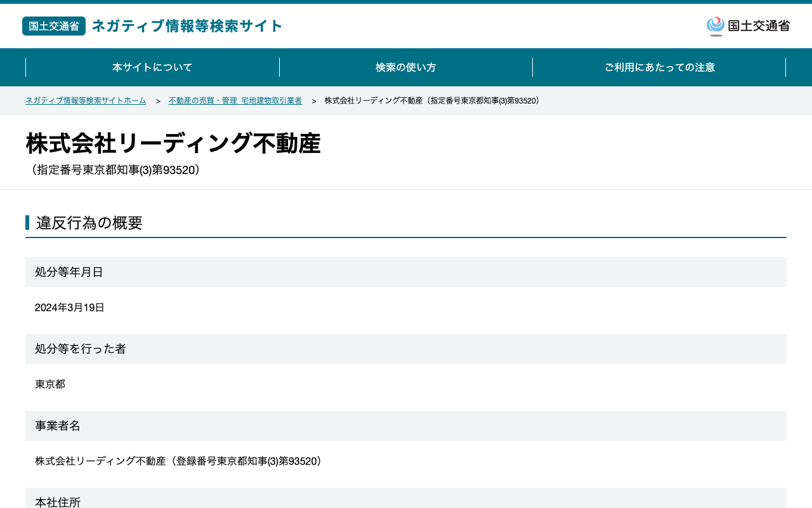Click the 本社住所 field label
This screenshot has width=812, height=508.
58,502
